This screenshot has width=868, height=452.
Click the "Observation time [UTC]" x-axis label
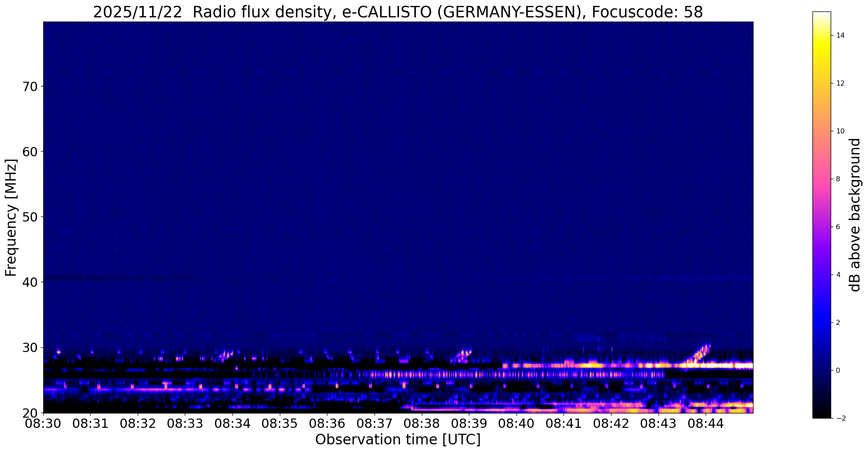tap(398, 440)
